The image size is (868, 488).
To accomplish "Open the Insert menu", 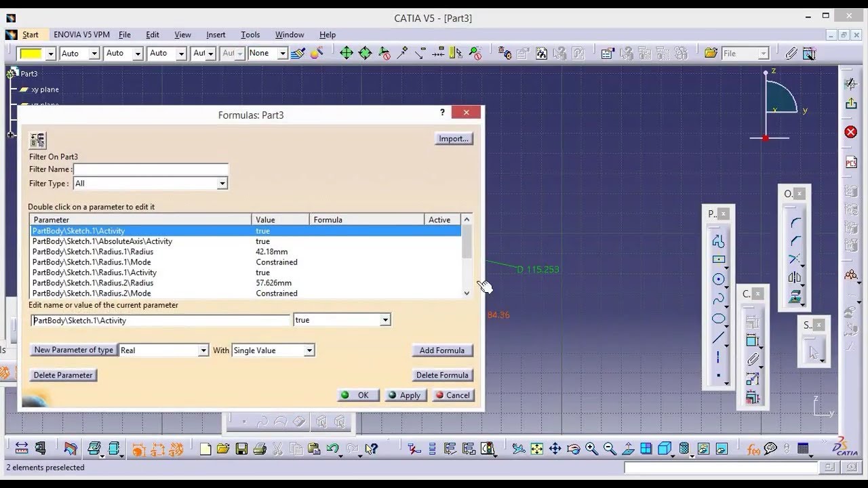I will (216, 35).
